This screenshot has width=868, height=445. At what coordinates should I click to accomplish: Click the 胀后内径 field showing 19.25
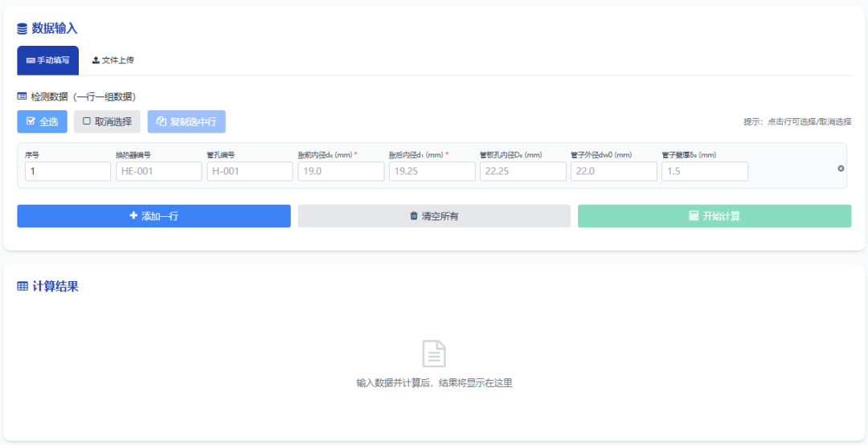[432, 171]
